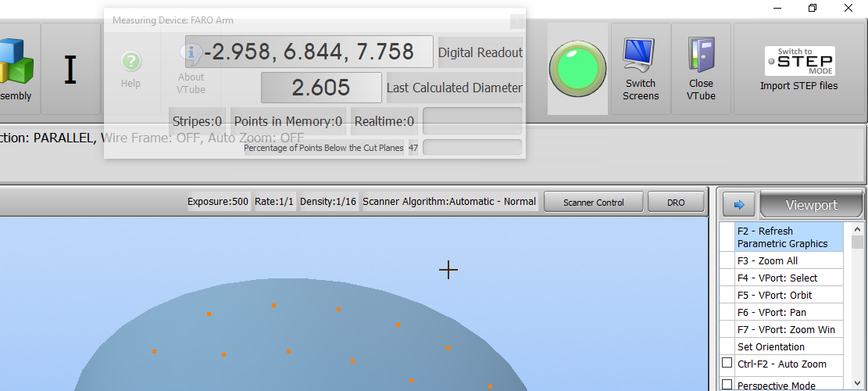Click the Set Orientation entry
Image resolution: width=868 pixels, height=391 pixels.
tap(788, 347)
